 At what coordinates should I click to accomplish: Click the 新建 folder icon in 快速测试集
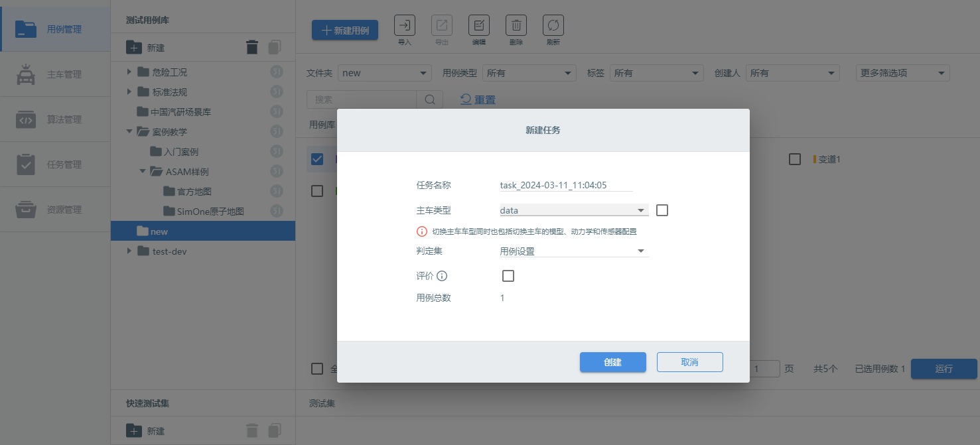coord(134,430)
